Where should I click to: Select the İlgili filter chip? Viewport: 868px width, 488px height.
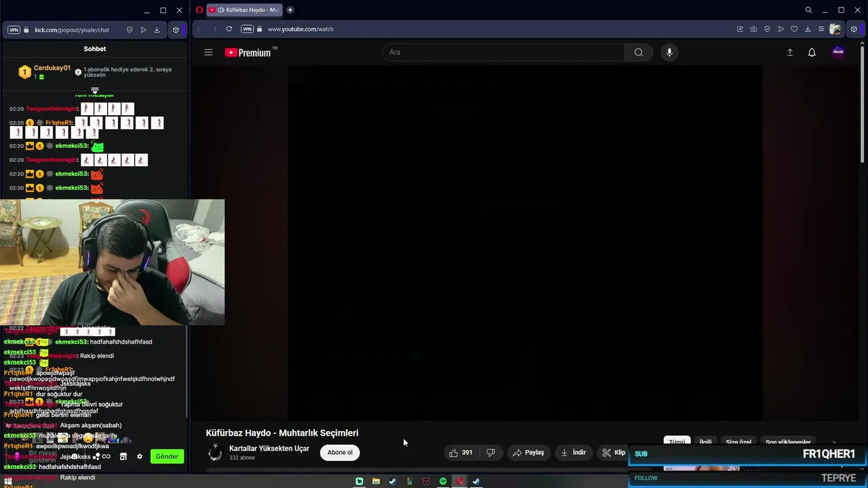coord(705,442)
